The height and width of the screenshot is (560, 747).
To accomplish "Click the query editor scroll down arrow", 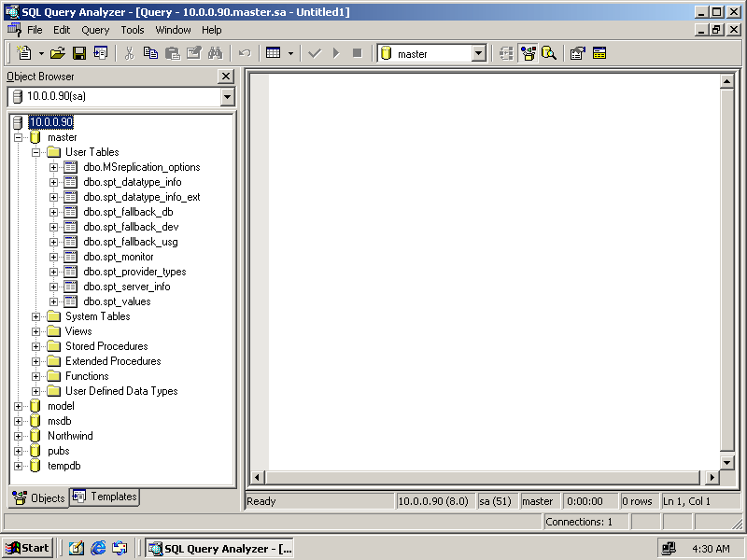I will 727,462.
